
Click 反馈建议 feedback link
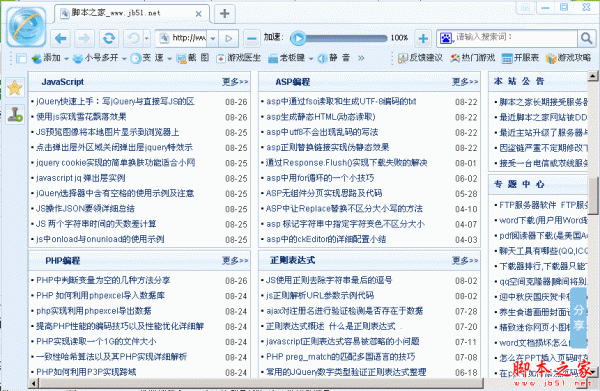coord(420,58)
